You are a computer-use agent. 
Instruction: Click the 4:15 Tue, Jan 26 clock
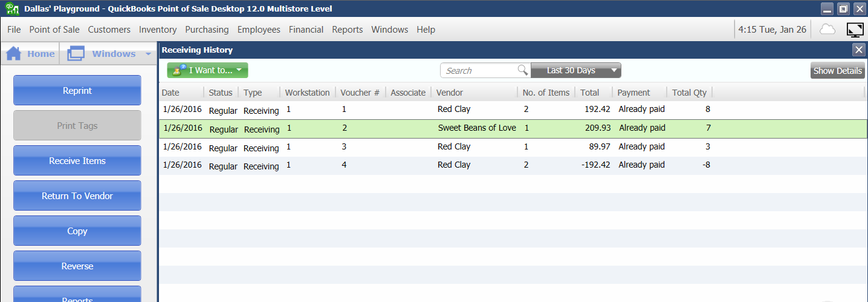point(772,30)
